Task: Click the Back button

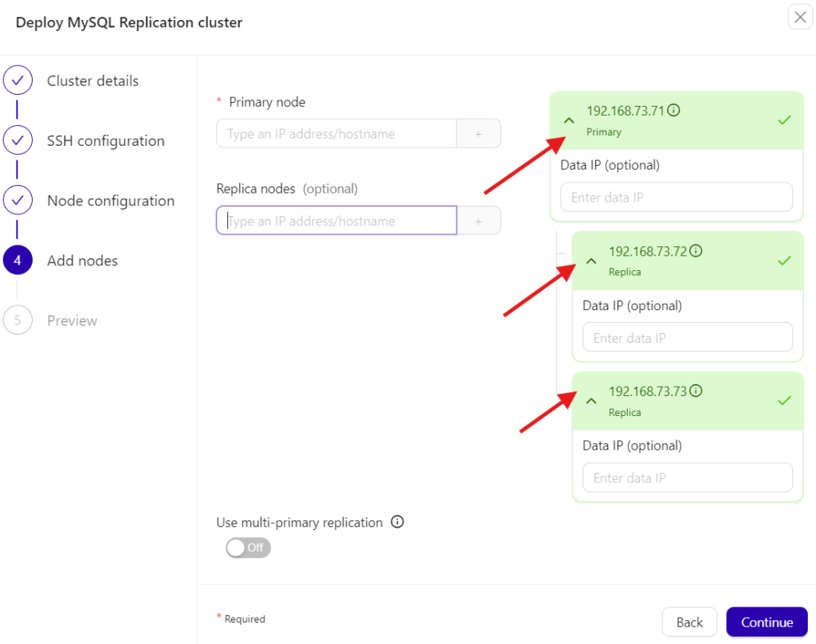Action: tap(689, 622)
